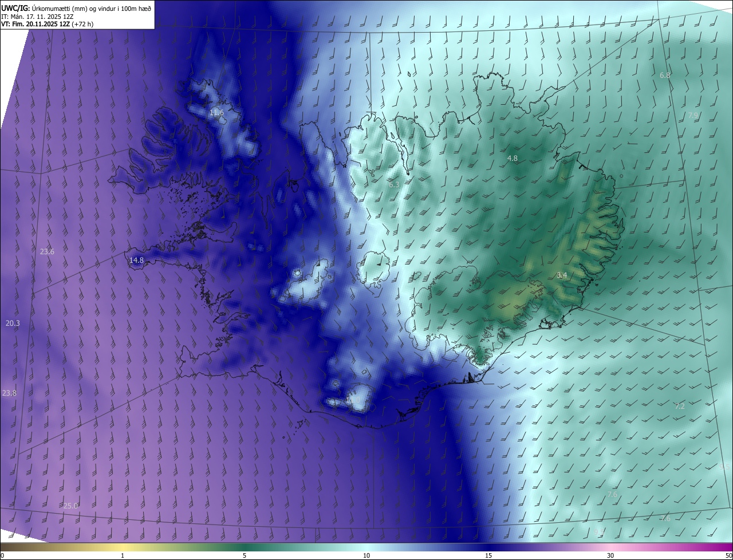Select the 'IT: Mán. 17. 11. 2025 12Z' line
The height and width of the screenshot is (560, 733).
(37, 16)
